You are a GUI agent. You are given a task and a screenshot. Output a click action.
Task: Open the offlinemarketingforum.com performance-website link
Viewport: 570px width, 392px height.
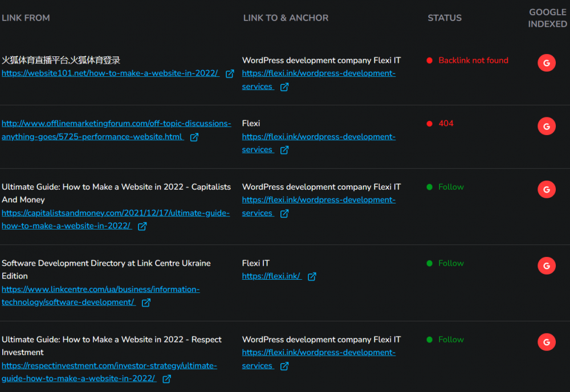coord(116,130)
